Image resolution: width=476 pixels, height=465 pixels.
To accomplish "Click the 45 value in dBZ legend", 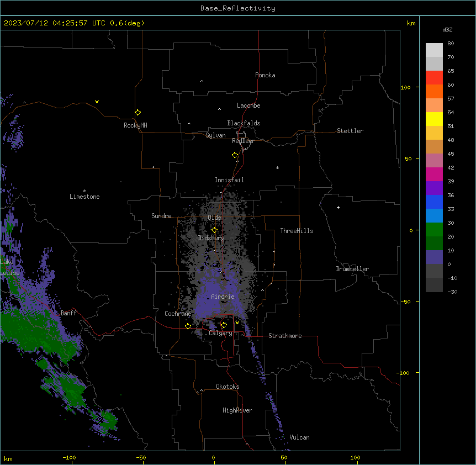I will (x=451, y=154).
